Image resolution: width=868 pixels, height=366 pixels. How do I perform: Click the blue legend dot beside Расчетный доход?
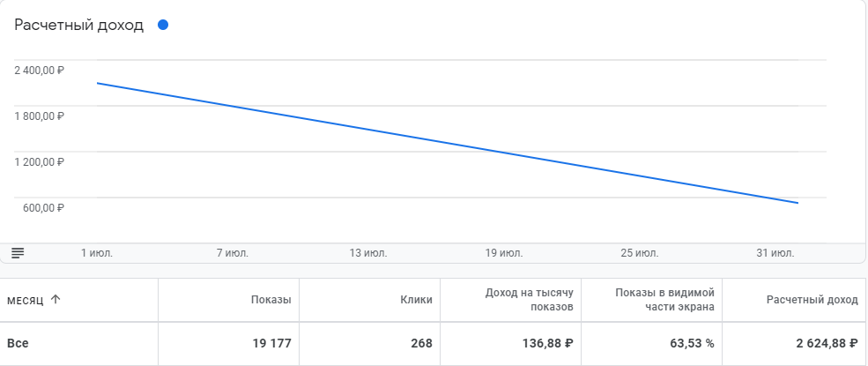[x=162, y=25]
